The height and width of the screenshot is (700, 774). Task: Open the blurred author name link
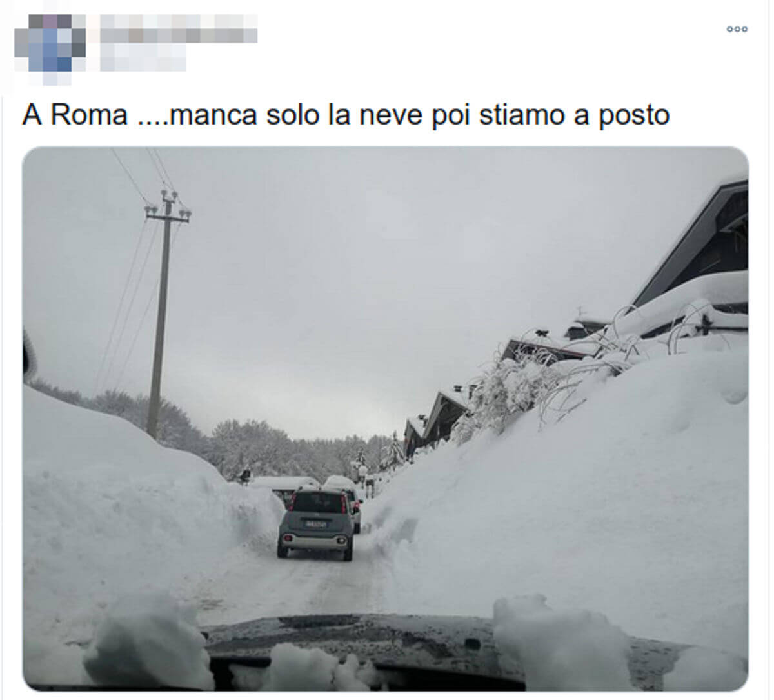point(179,28)
